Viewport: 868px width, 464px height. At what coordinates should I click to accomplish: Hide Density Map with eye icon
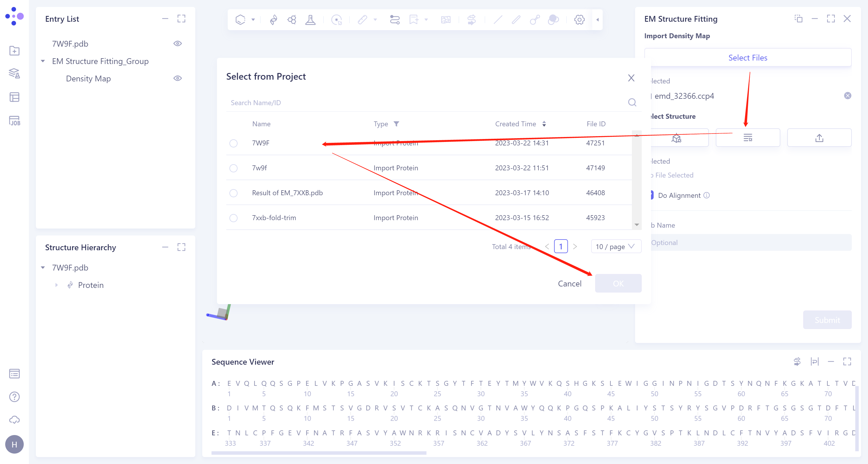click(x=178, y=78)
